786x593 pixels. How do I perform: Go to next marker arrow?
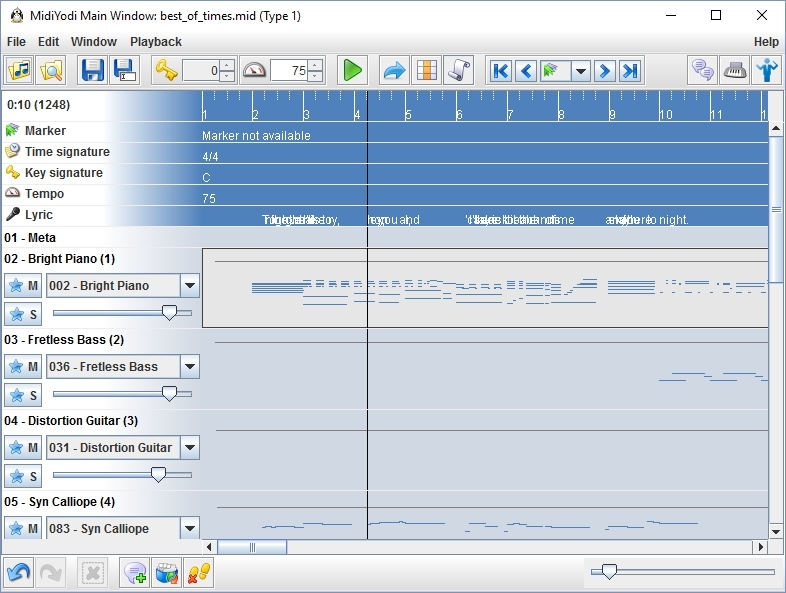click(x=605, y=71)
